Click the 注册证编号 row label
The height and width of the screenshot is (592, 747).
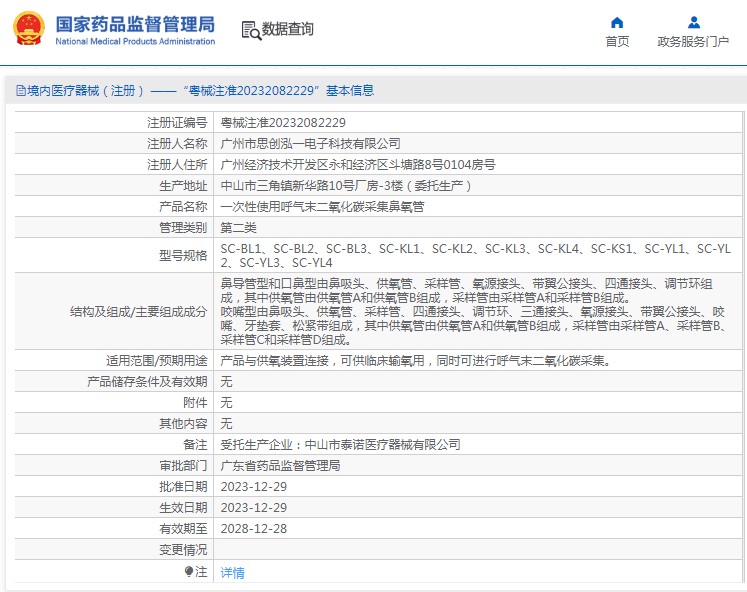click(x=177, y=123)
